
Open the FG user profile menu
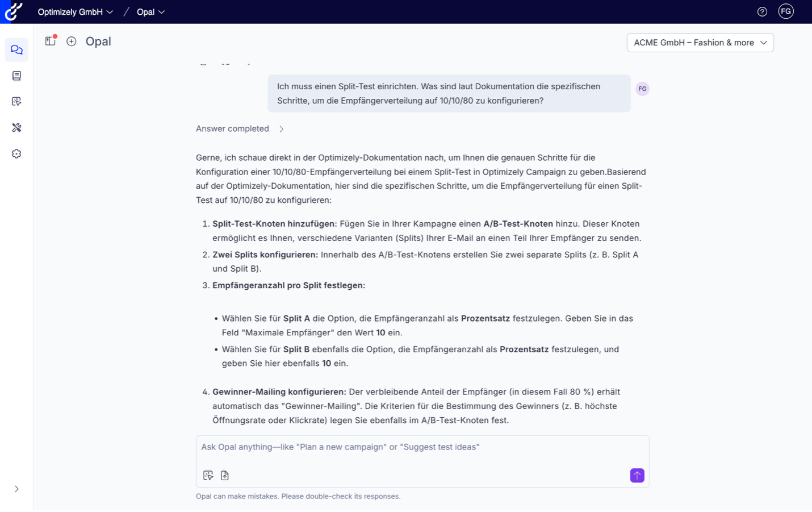tap(786, 11)
